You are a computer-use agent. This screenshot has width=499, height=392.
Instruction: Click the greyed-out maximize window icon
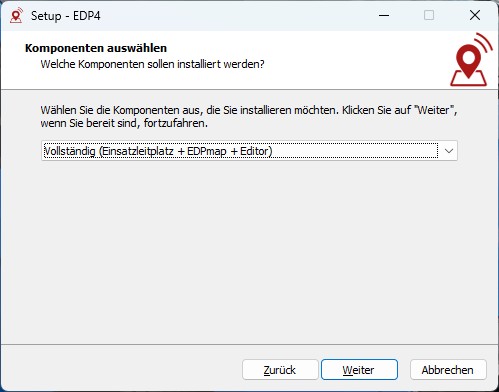pyautogui.click(x=429, y=15)
